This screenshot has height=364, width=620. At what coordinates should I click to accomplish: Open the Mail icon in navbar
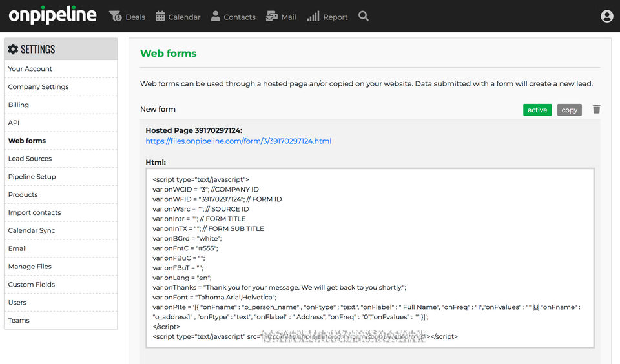coord(272,16)
